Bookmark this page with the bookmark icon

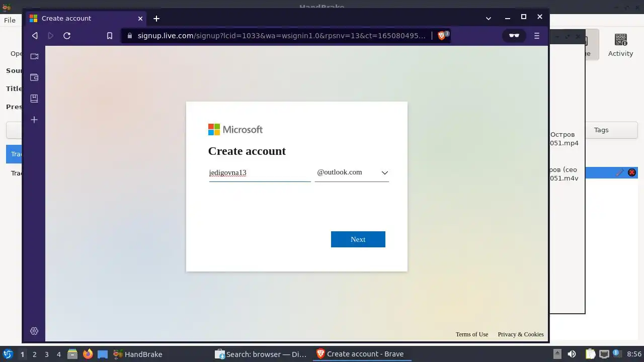110,36
